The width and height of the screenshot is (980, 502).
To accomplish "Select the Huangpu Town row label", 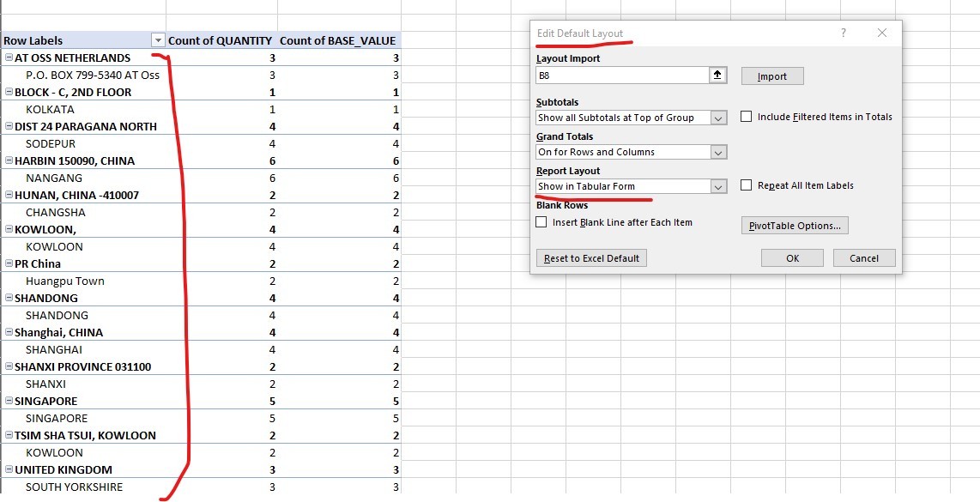I will click(x=65, y=281).
